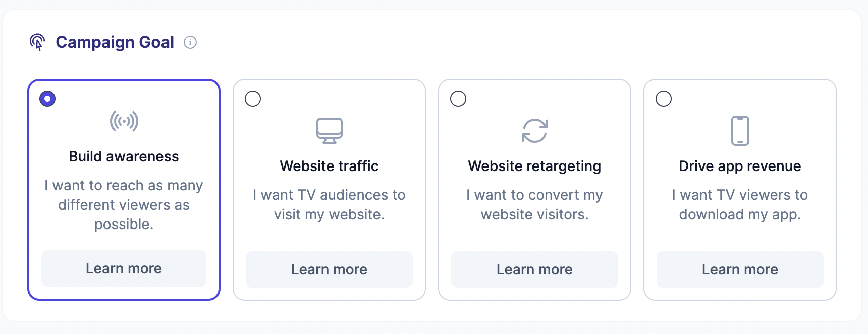The height and width of the screenshot is (334, 868).
Task: Open Learn more under Build awareness
Action: click(x=124, y=268)
